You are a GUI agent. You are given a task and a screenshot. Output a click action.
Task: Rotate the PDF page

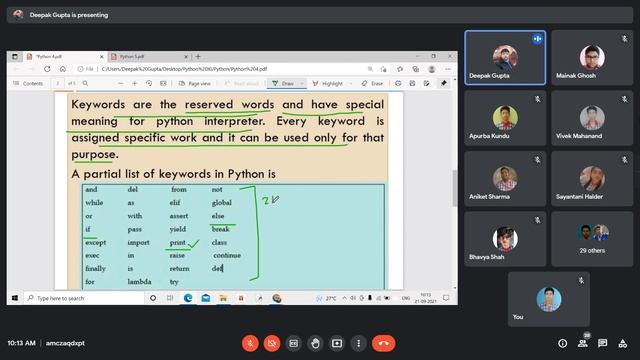(x=149, y=83)
